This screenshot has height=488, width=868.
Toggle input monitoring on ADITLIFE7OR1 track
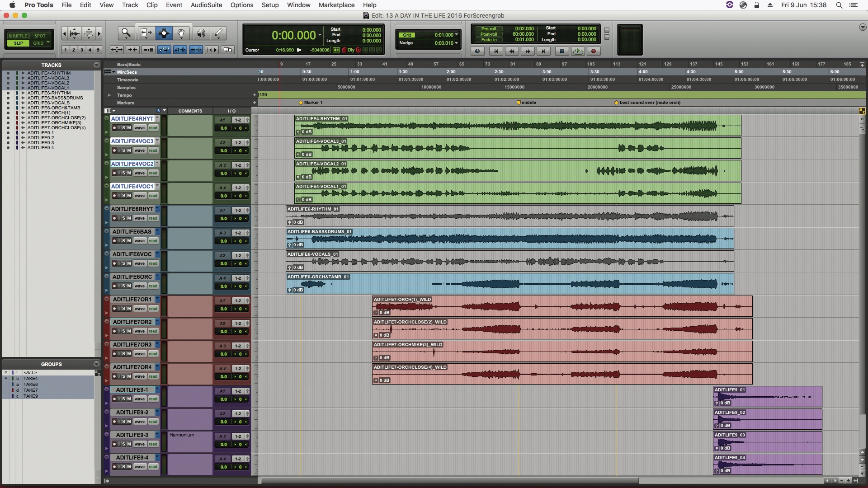point(119,309)
